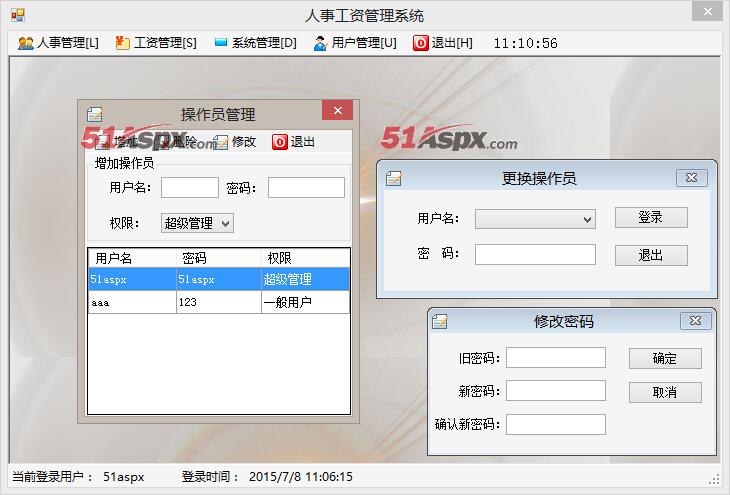Select the 超级管理 permission cell
This screenshot has width=730, height=495.
(305, 279)
